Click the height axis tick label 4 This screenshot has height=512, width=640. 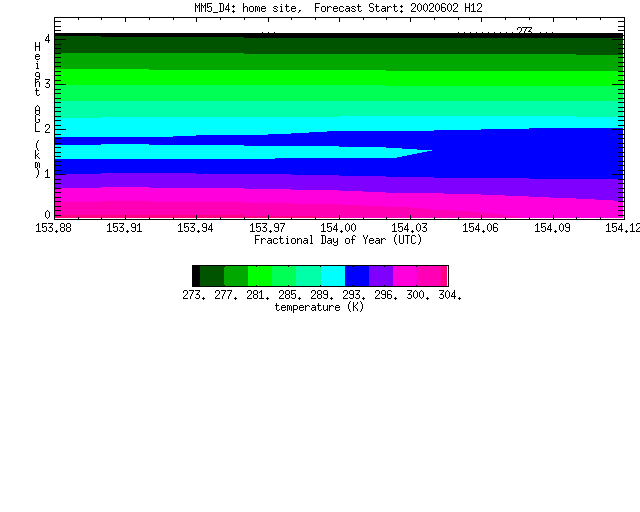47,39
